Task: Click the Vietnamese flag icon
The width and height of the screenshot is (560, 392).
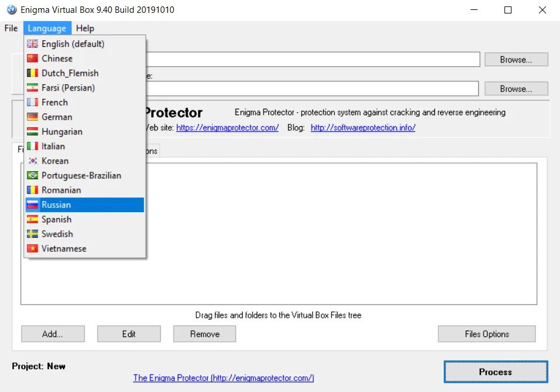Action: (x=32, y=248)
